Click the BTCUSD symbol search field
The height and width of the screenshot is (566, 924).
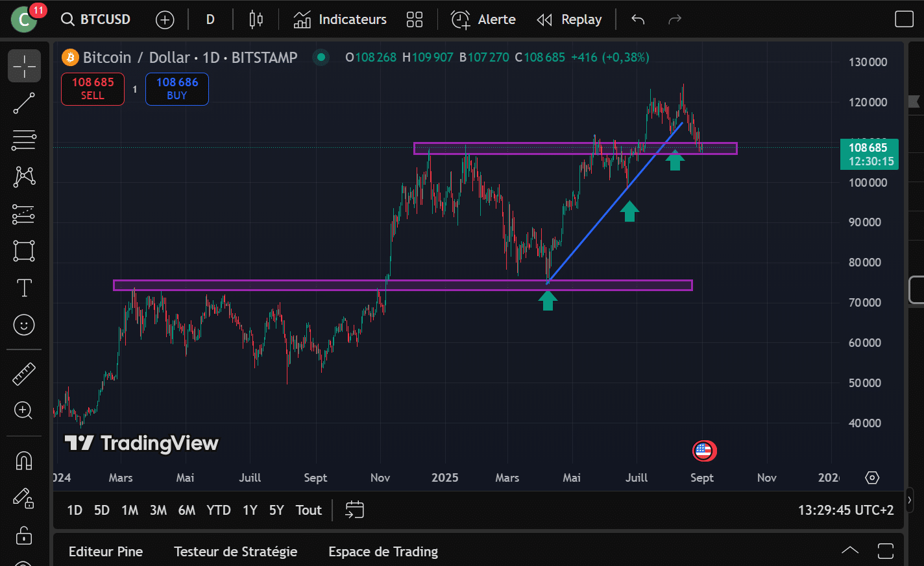click(x=96, y=19)
